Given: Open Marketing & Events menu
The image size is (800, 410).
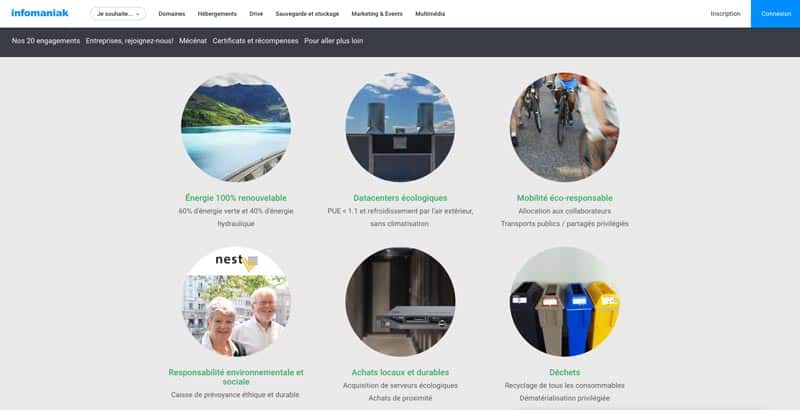Looking at the screenshot, I should 375,14.
